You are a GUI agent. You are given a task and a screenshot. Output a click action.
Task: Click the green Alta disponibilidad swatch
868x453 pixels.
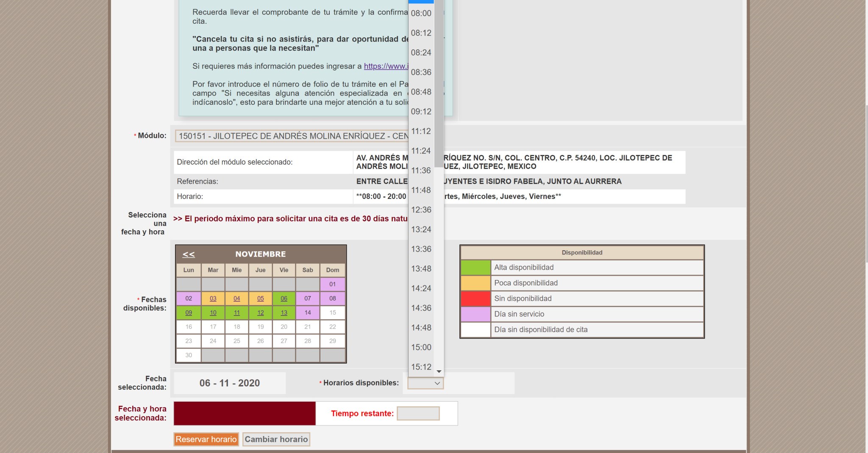point(475,268)
